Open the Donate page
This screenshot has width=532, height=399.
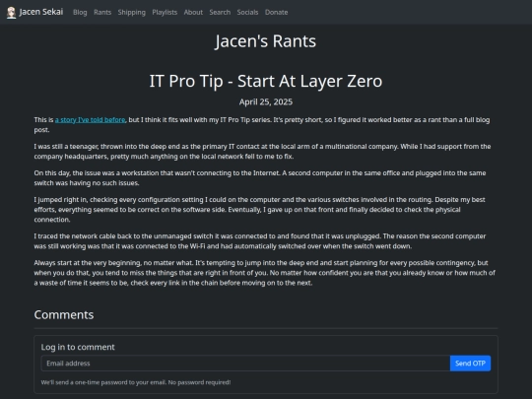(x=276, y=12)
